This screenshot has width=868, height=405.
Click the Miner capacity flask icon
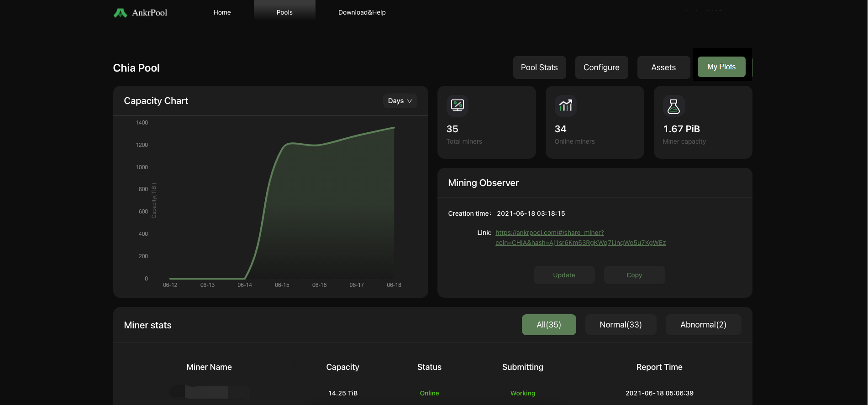pyautogui.click(x=673, y=106)
